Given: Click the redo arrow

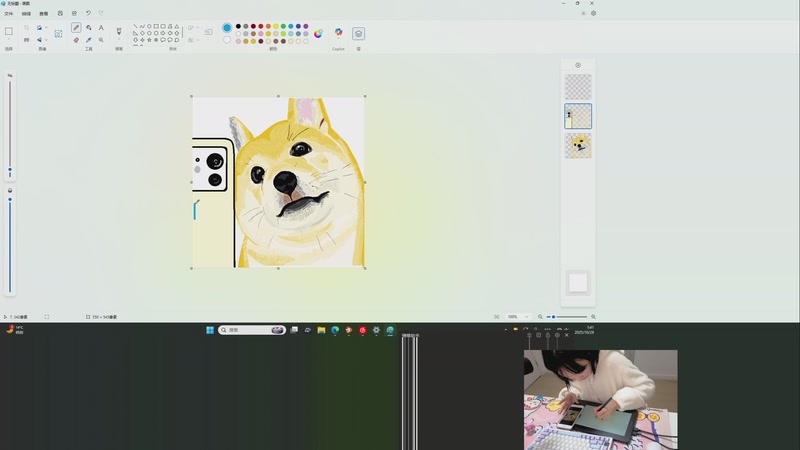Looking at the screenshot, I should (x=101, y=13).
